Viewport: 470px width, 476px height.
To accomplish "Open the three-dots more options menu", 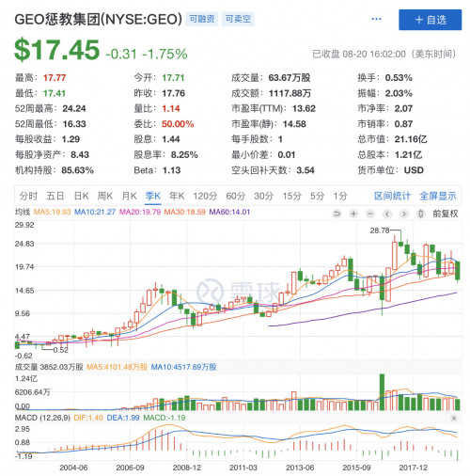I will pos(376,19).
